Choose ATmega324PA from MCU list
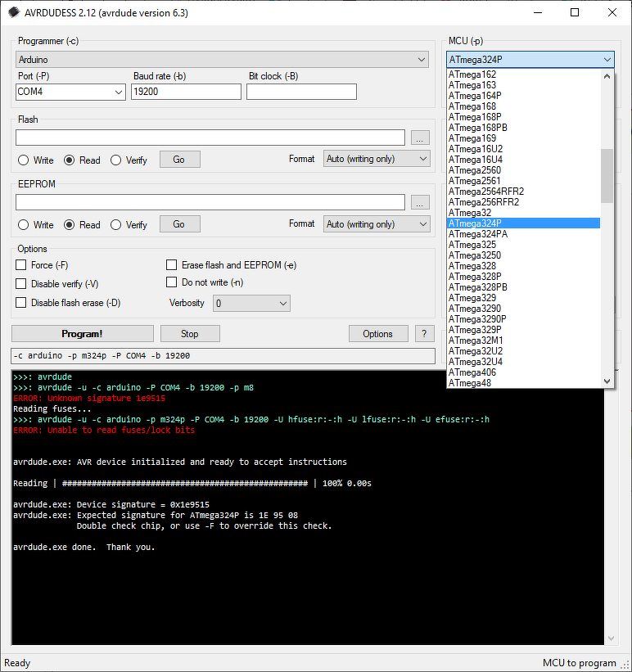 tap(523, 234)
